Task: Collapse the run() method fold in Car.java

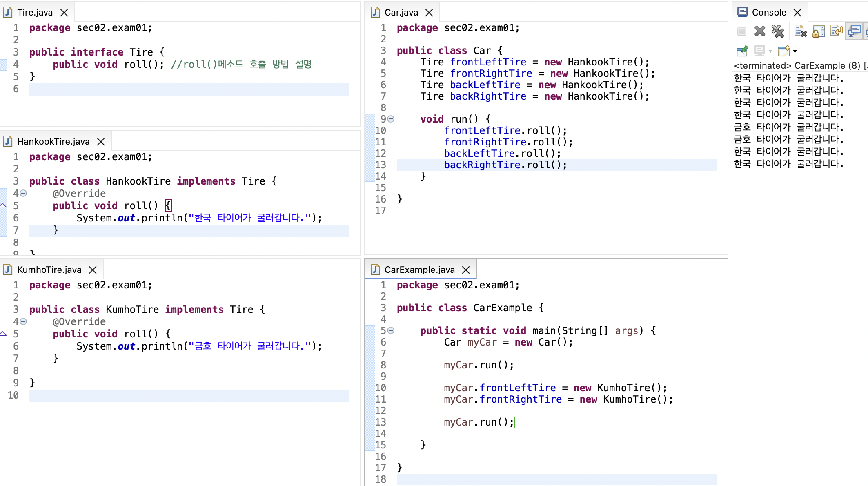Action: click(x=391, y=119)
